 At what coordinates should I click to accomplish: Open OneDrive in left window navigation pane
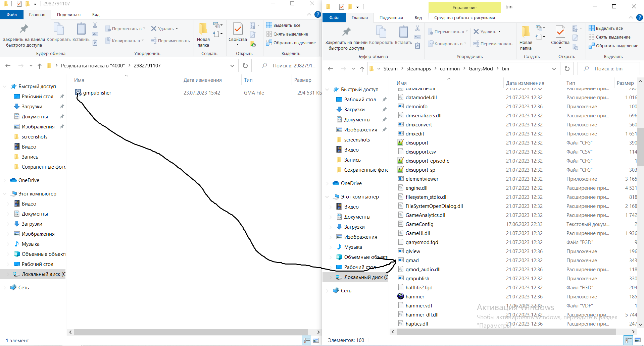(29, 180)
